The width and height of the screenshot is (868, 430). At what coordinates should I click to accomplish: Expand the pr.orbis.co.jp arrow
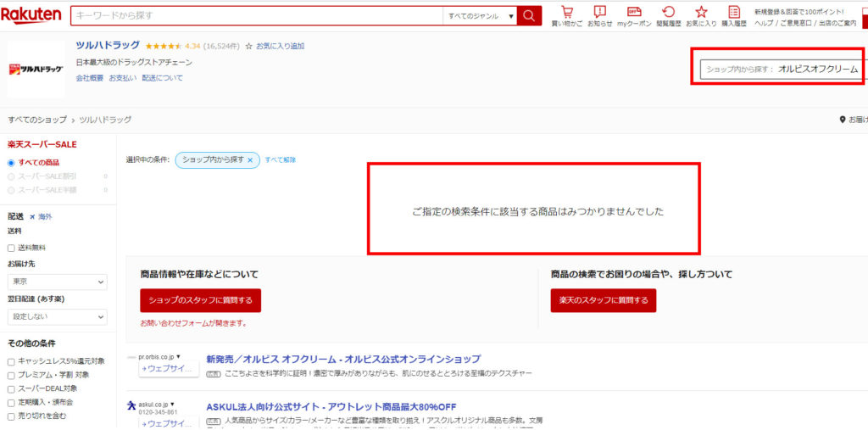(179, 357)
